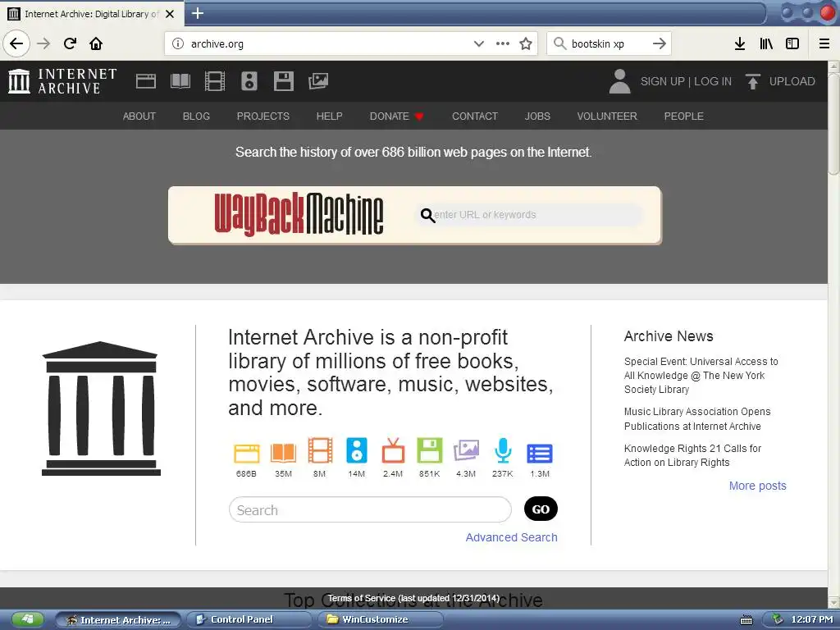Open the purple Images icon labeled 4.3M

click(x=466, y=450)
